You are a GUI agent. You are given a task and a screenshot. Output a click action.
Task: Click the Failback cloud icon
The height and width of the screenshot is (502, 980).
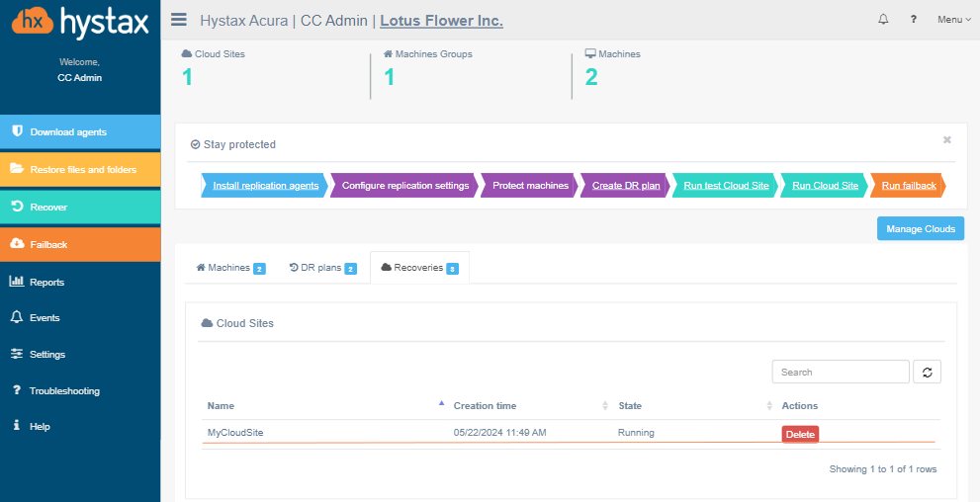(18, 243)
